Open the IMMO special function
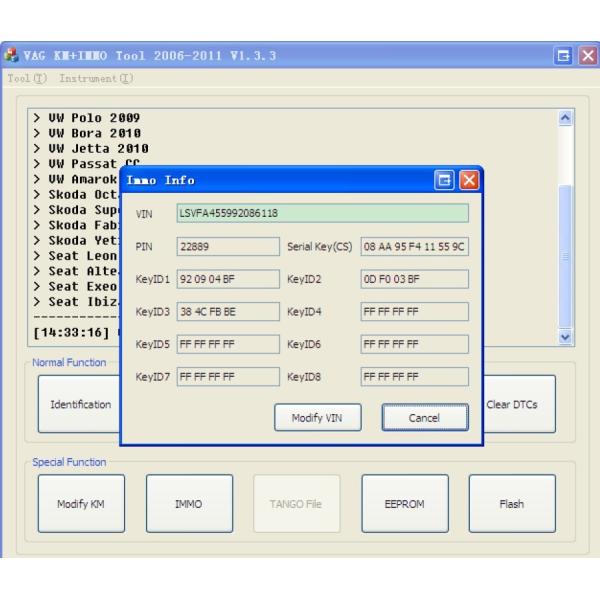The width and height of the screenshot is (600, 600). tap(188, 504)
